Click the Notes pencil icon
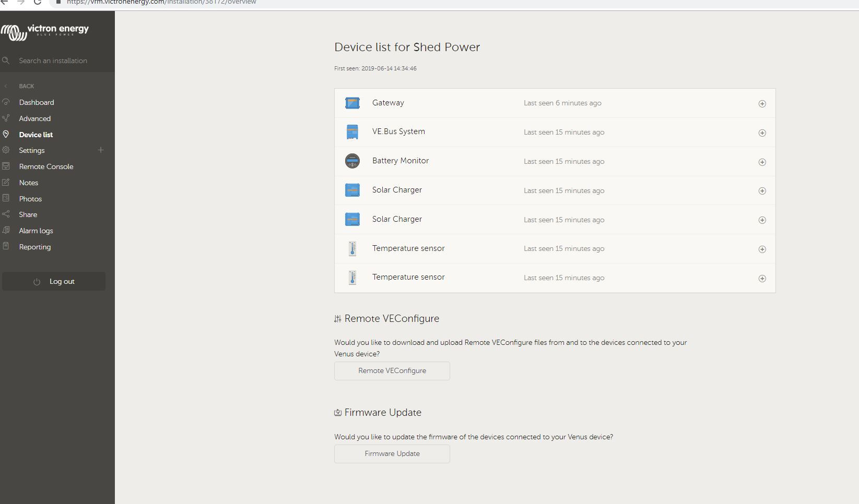The image size is (859, 504). tap(6, 183)
